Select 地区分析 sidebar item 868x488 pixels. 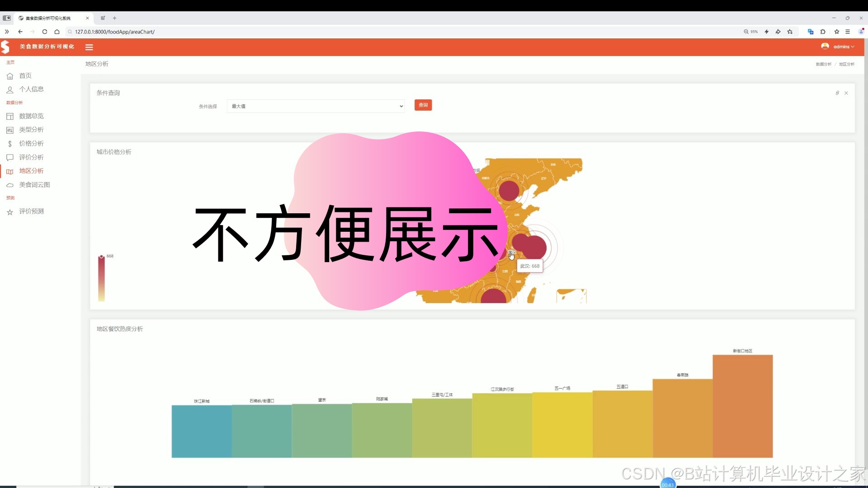31,171
